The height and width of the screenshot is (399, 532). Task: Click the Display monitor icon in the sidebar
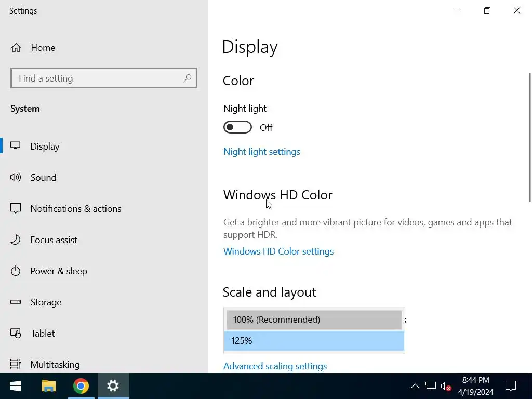coord(15,146)
